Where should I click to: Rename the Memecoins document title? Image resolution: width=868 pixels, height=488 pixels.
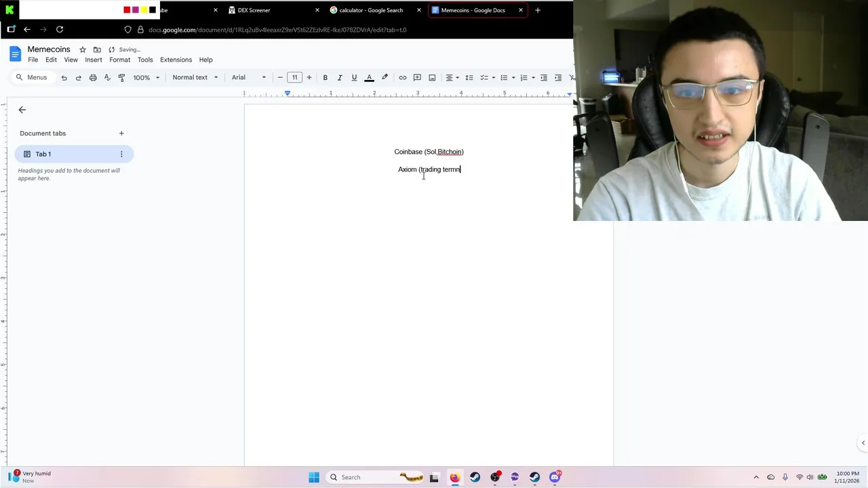pyautogui.click(x=49, y=49)
